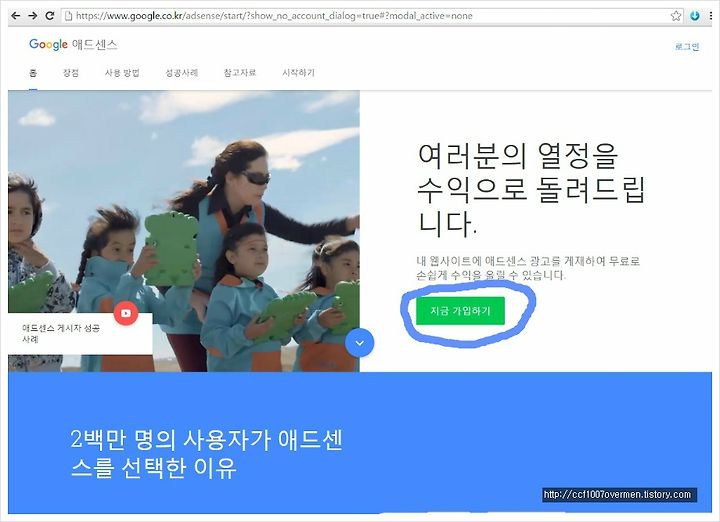
Task: Open the 장점 navigation tab
Action: pos(71,73)
